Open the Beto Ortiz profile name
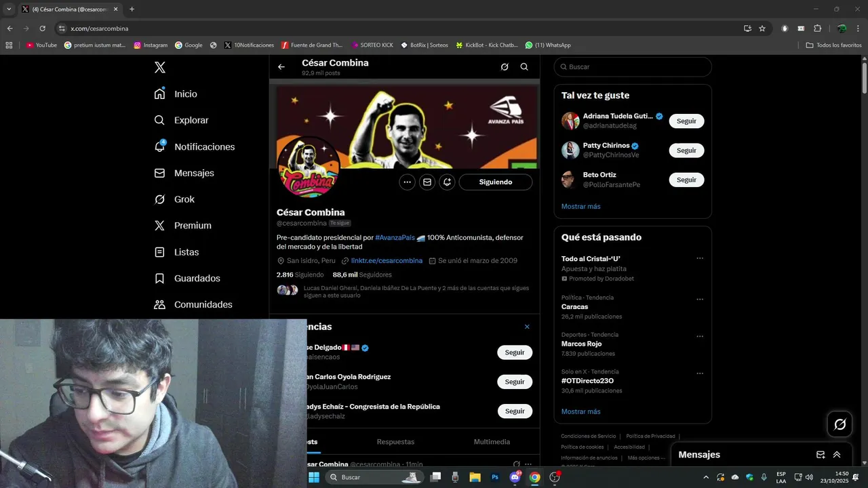 tap(599, 175)
